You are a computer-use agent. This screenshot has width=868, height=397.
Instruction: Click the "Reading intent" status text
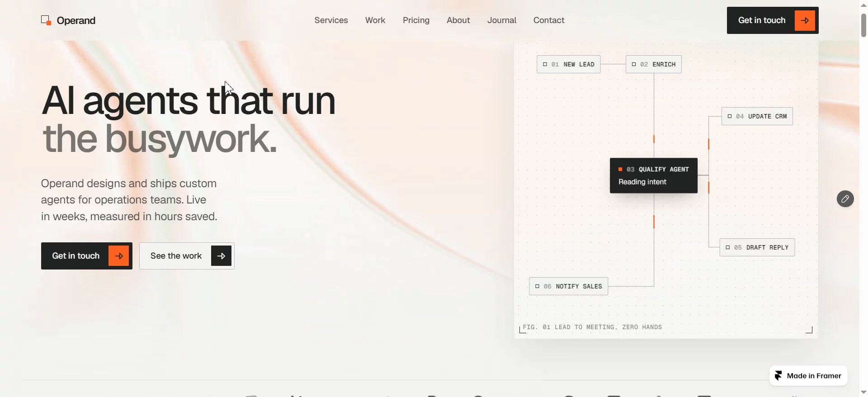pyautogui.click(x=642, y=182)
